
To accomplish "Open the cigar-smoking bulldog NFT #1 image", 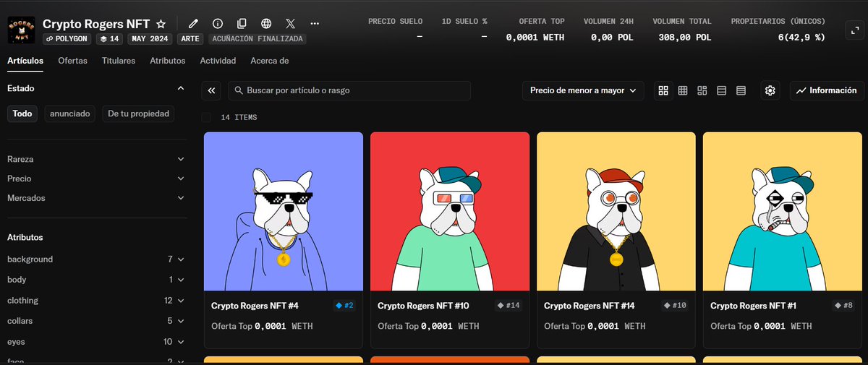I will [x=783, y=211].
